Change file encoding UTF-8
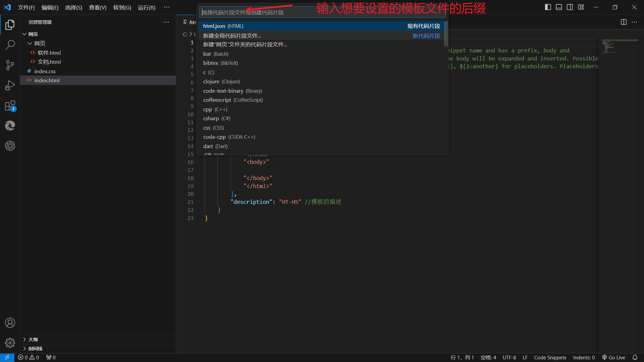This screenshot has height=362, width=644. point(509,357)
